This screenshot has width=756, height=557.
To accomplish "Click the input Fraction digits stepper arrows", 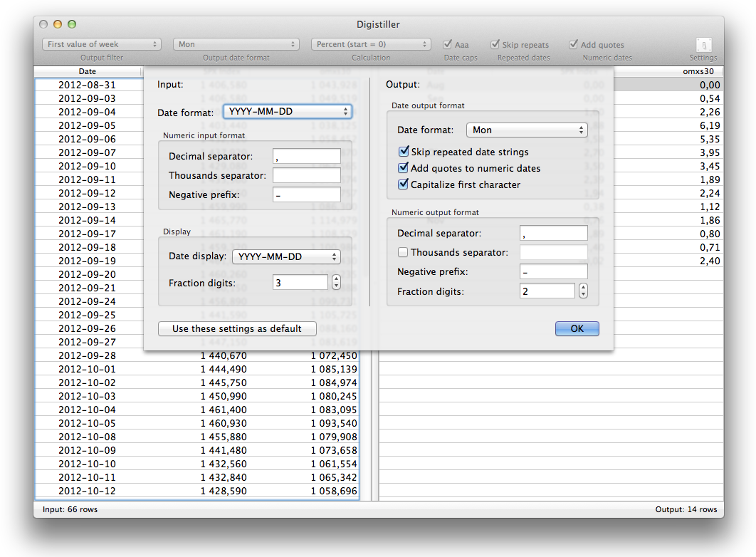I will (x=336, y=282).
